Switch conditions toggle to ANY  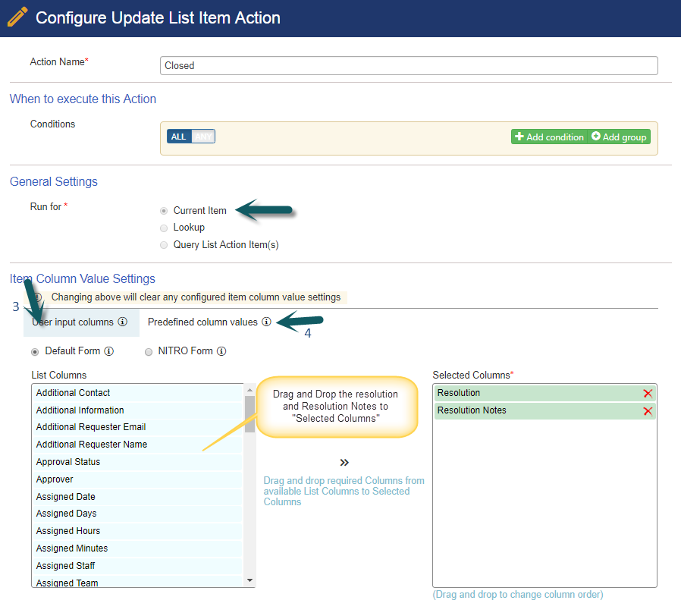point(203,137)
